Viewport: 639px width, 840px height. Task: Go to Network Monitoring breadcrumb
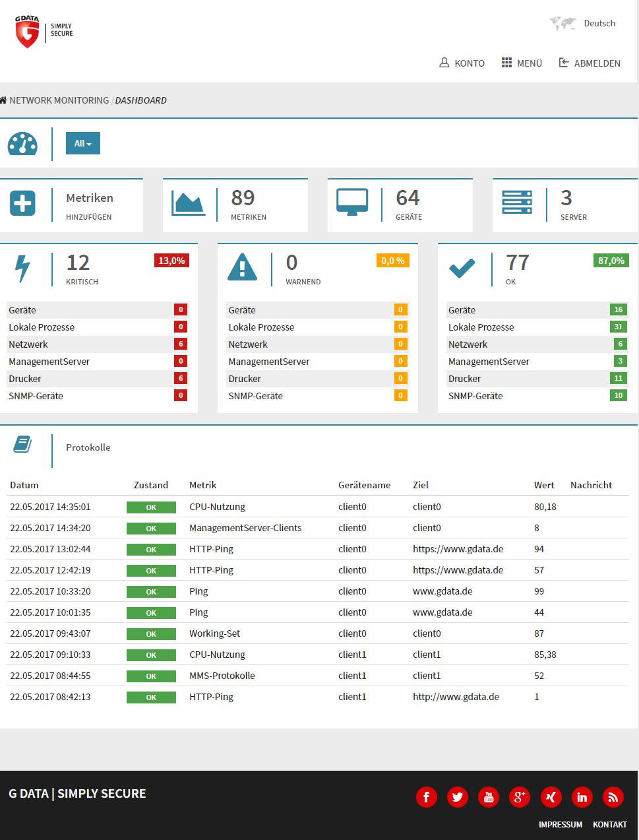(59, 100)
